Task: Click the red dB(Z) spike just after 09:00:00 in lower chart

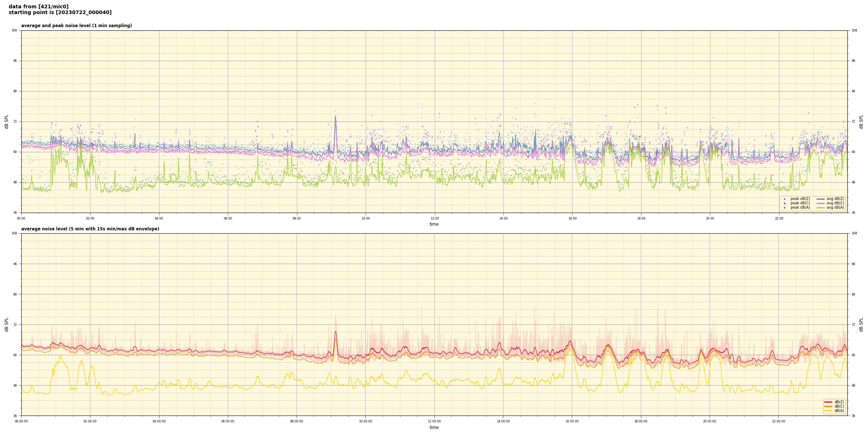Action: tap(335, 332)
